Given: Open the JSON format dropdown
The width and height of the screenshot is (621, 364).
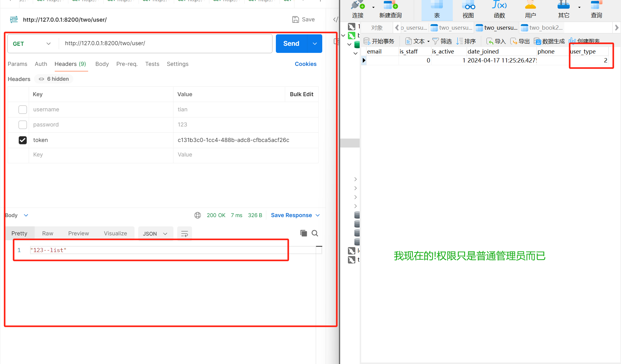Looking at the screenshot, I should click(x=155, y=234).
